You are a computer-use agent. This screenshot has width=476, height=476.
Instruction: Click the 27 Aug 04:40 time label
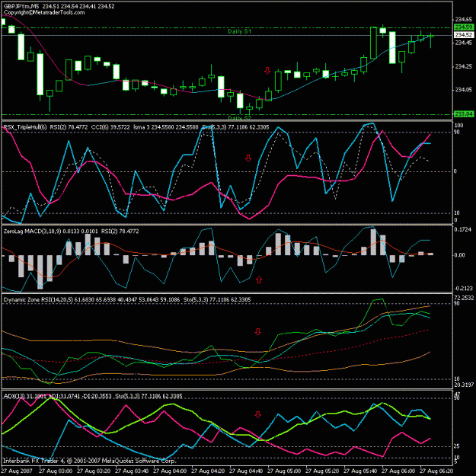pyautogui.click(x=247, y=471)
